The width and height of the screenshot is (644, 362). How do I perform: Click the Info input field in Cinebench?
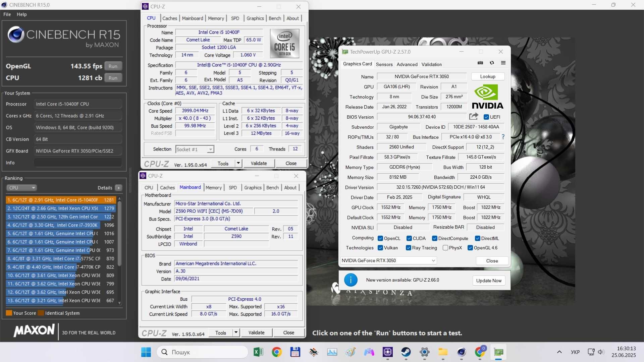tap(77, 163)
